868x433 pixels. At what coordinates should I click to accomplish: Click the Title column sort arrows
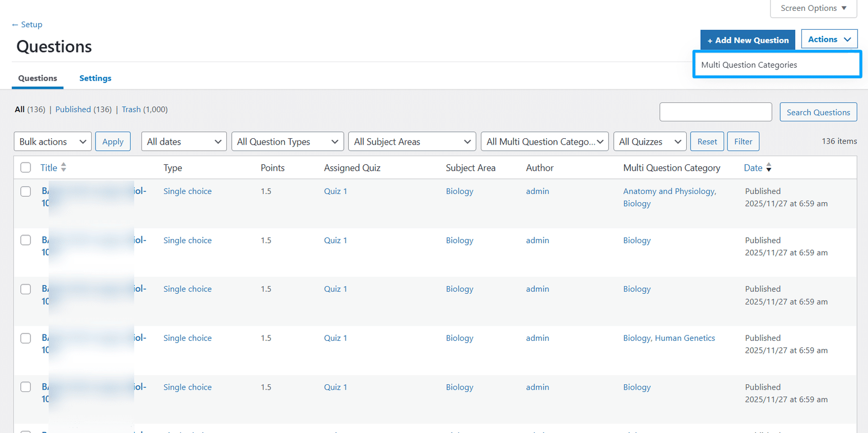[63, 167]
